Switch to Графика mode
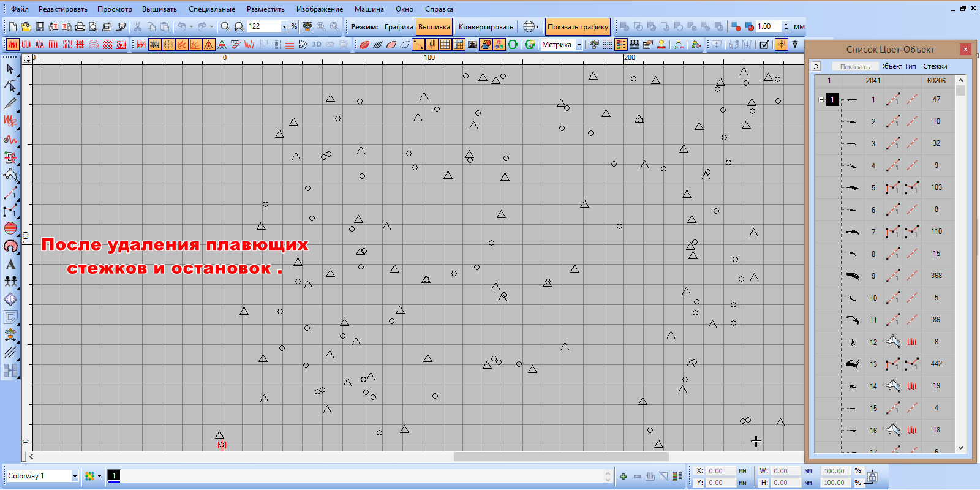The width and height of the screenshot is (980, 490). 399,26
